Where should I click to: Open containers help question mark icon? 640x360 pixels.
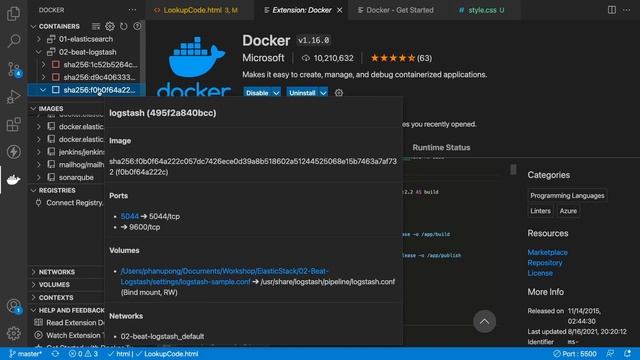[x=137, y=26]
